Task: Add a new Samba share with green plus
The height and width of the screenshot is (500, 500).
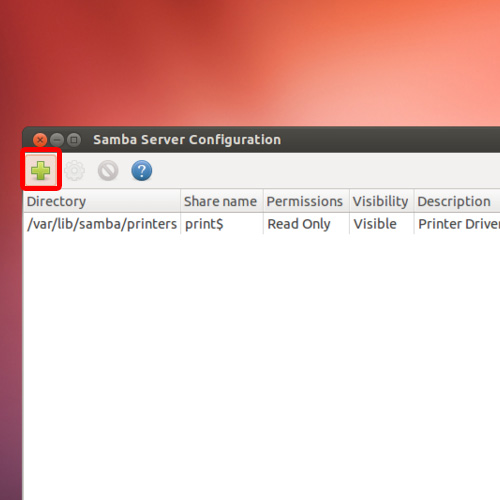Action: 41,170
